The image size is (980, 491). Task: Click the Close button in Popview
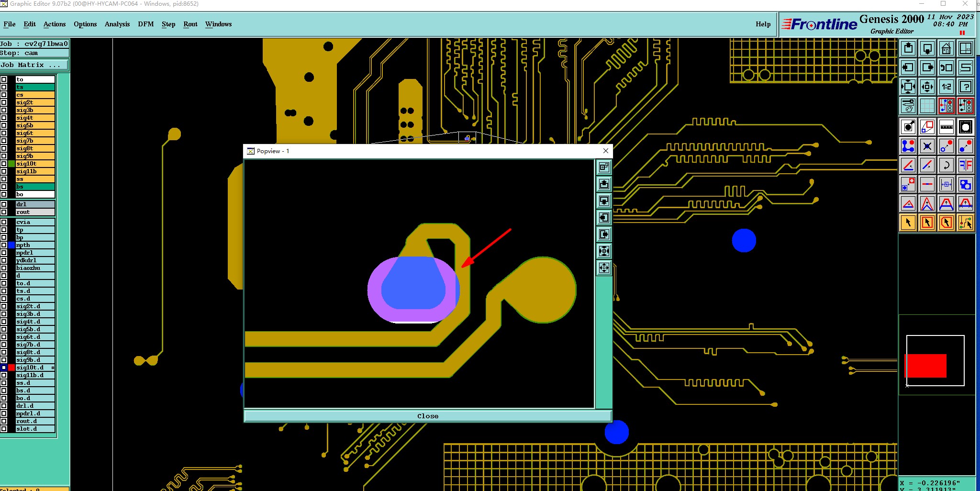pyautogui.click(x=428, y=416)
